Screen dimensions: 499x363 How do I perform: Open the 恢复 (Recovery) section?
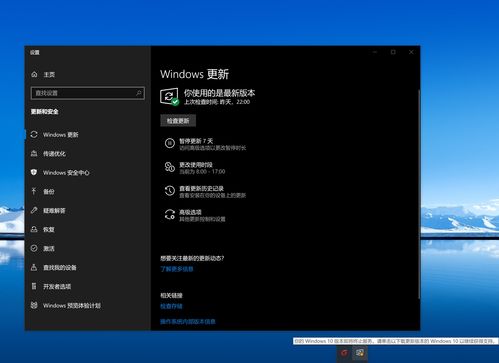43,230
